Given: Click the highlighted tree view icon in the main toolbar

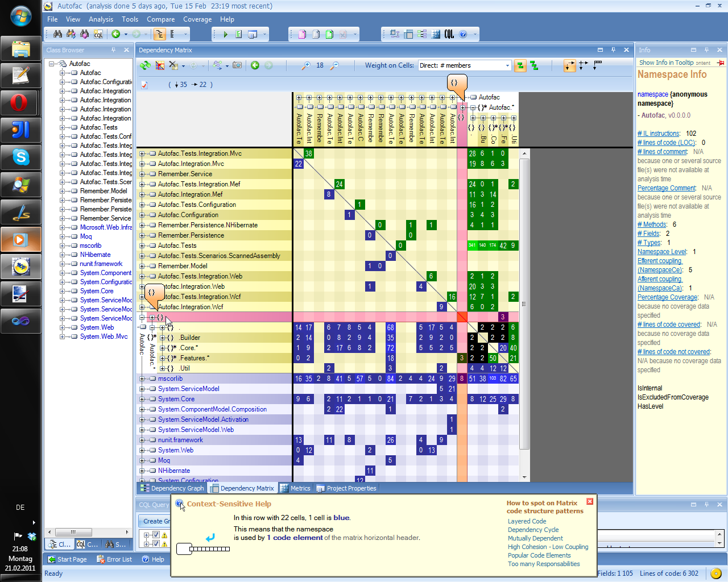Looking at the screenshot, I should [160, 34].
